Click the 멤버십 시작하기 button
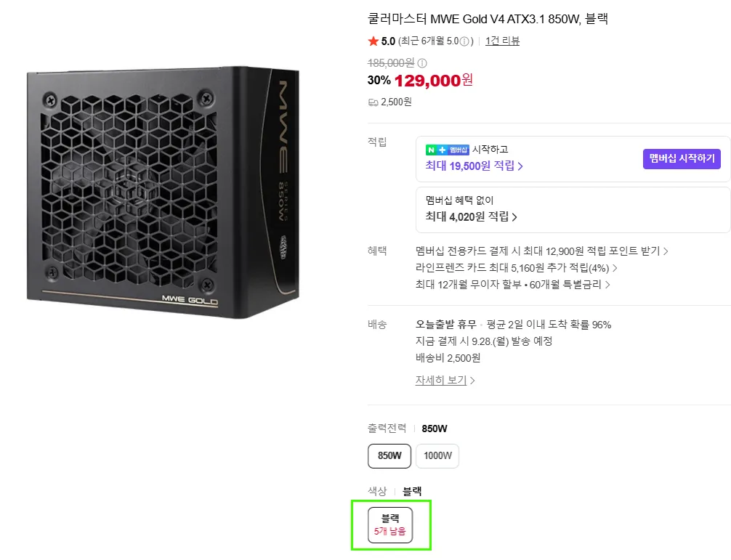731x560 pixels. pos(682,159)
